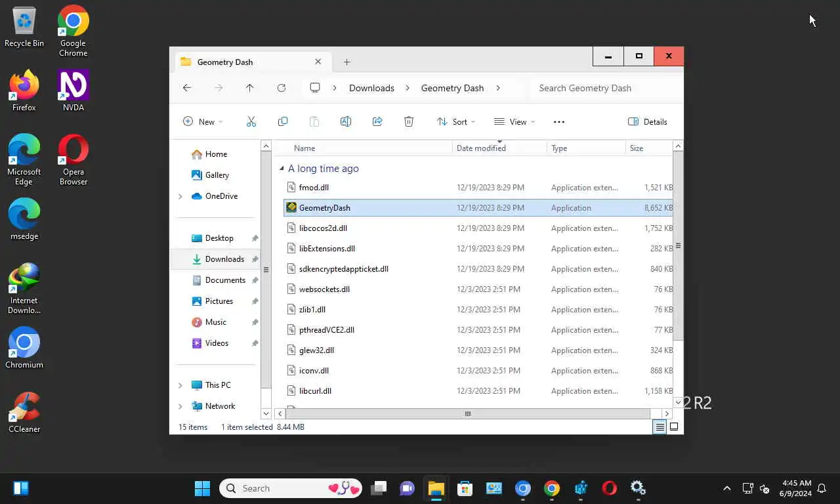Open Opera from the taskbar
This screenshot has width=840, height=504.
[610, 488]
